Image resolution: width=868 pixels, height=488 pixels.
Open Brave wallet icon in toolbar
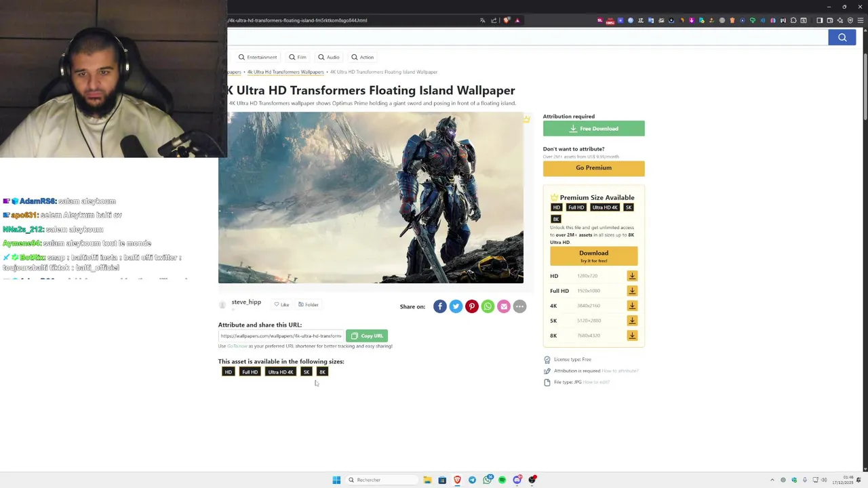pos(829,20)
